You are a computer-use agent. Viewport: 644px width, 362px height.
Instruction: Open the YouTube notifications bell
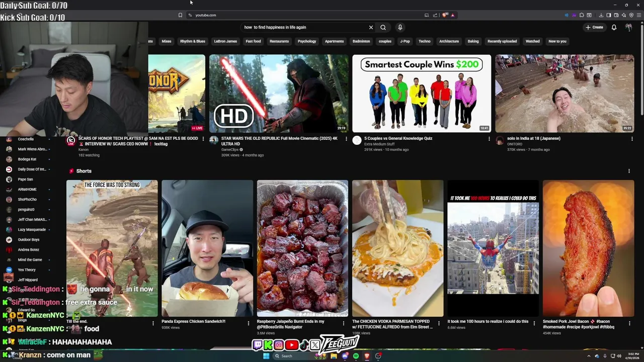614,27
